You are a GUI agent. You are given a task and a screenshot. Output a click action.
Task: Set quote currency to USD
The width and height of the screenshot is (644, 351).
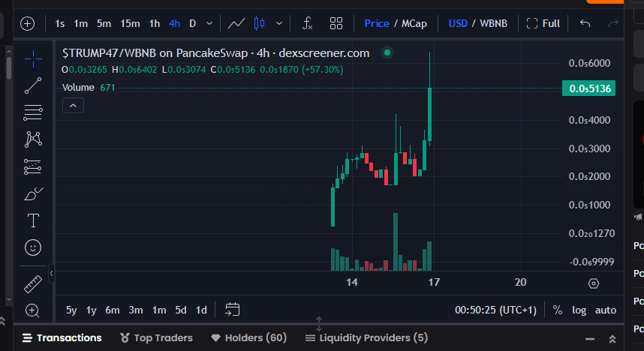pyautogui.click(x=458, y=23)
